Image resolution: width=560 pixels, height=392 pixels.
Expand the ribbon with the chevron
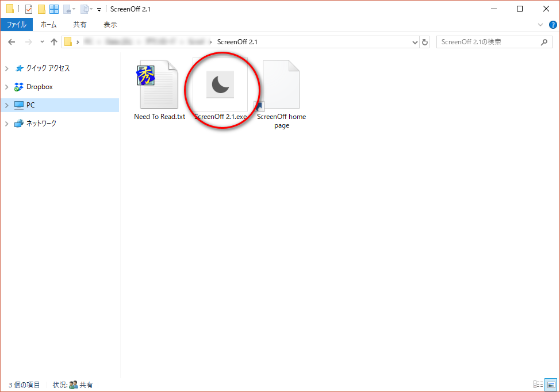point(540,25)
